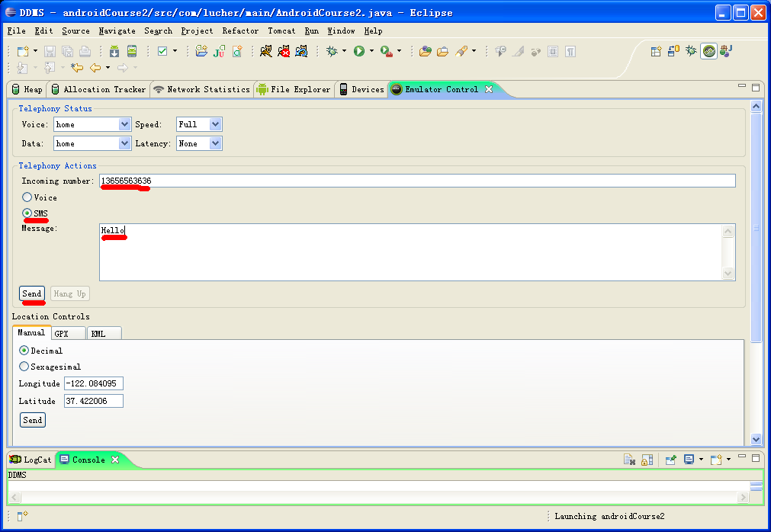This screenshot has width=771, height=532.
Task: Switch to the KML location tab
Action: [x=104, y=334]
